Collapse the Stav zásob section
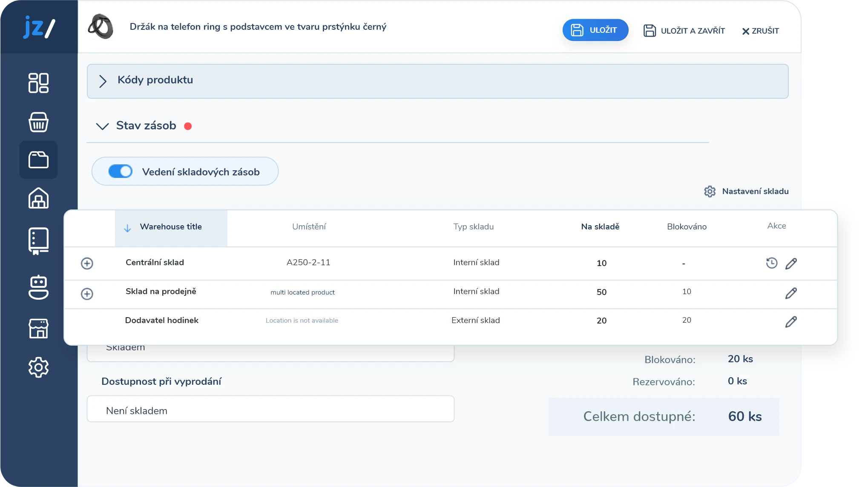Viewport: 868px width, 487px height. click(x=103, y=126)
